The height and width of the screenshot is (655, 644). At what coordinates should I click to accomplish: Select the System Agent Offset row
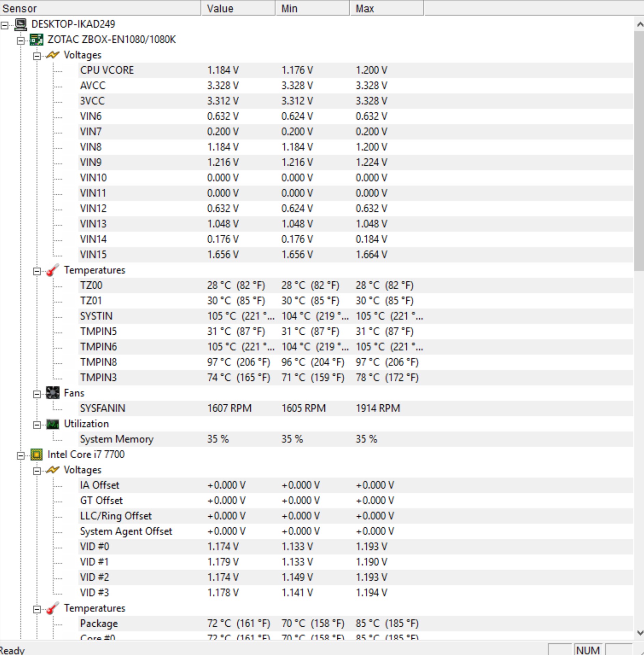[355, 531]
